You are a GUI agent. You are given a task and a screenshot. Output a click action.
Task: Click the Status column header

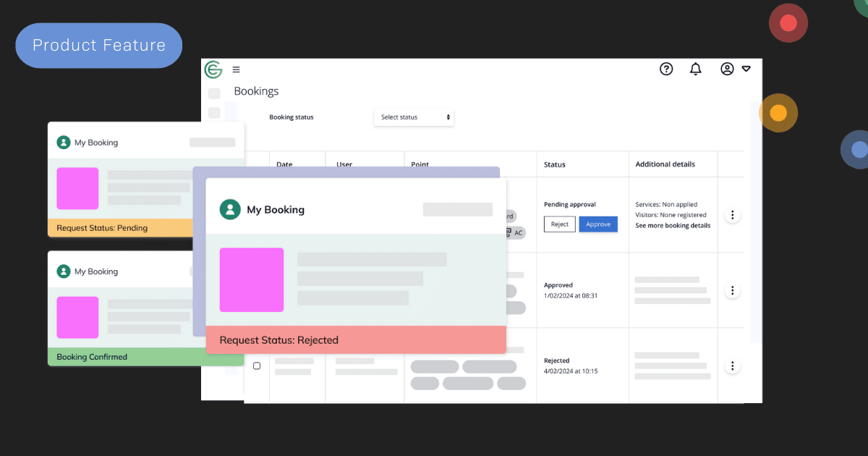[x=554, y=164]
